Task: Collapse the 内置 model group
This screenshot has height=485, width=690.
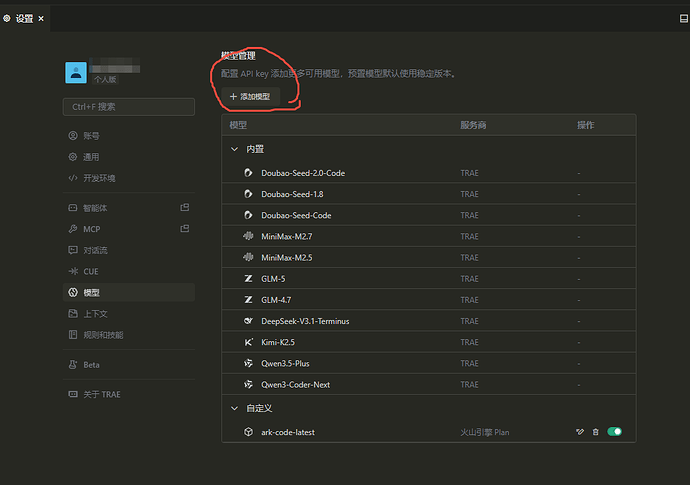Action: [x=235, y=149]
